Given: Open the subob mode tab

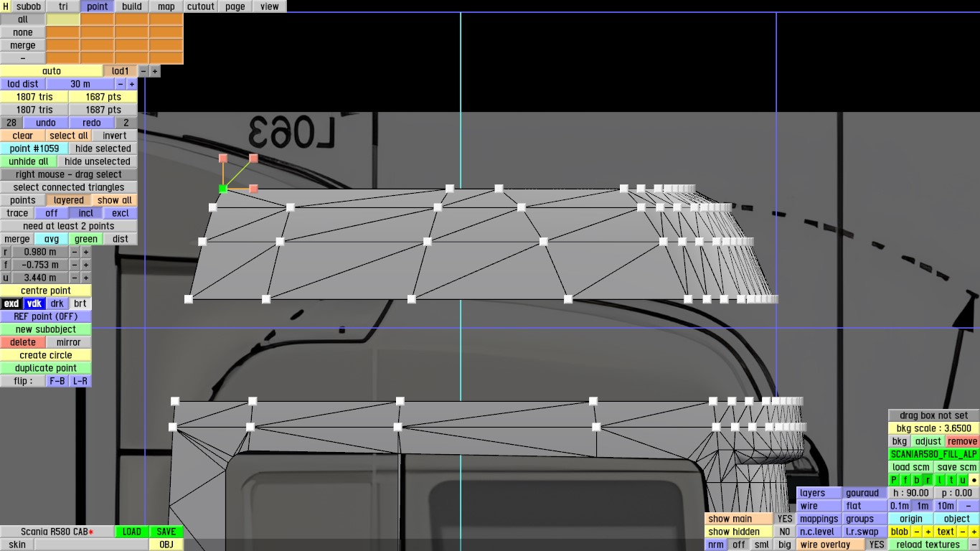Looking at the screenshot, I should point(29,6).
